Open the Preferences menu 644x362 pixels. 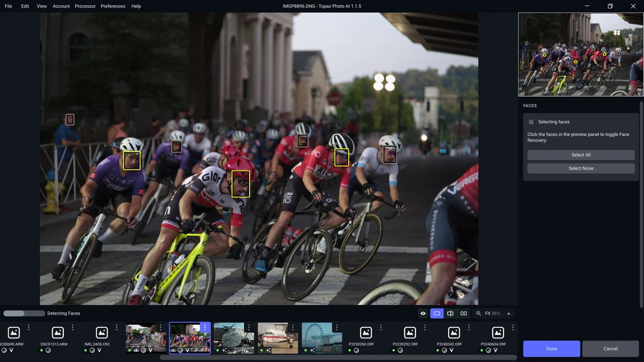pos(113,6)
